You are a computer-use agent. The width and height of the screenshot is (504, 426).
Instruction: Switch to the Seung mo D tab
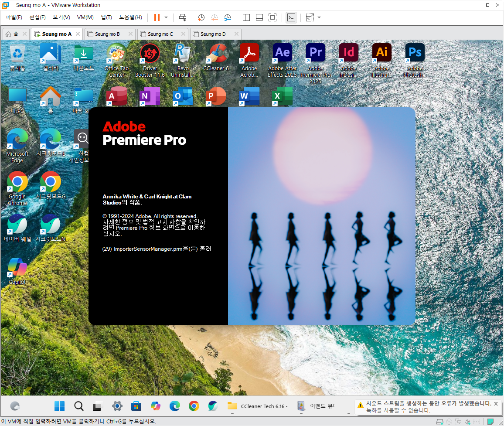tap(213, 34)
